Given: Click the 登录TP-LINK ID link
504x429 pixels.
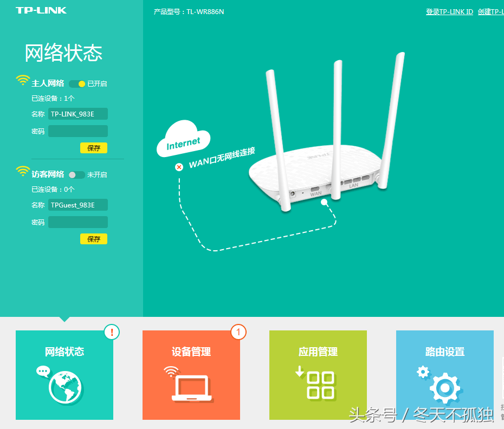Looking at the screenshot, I should coord(449,12).
